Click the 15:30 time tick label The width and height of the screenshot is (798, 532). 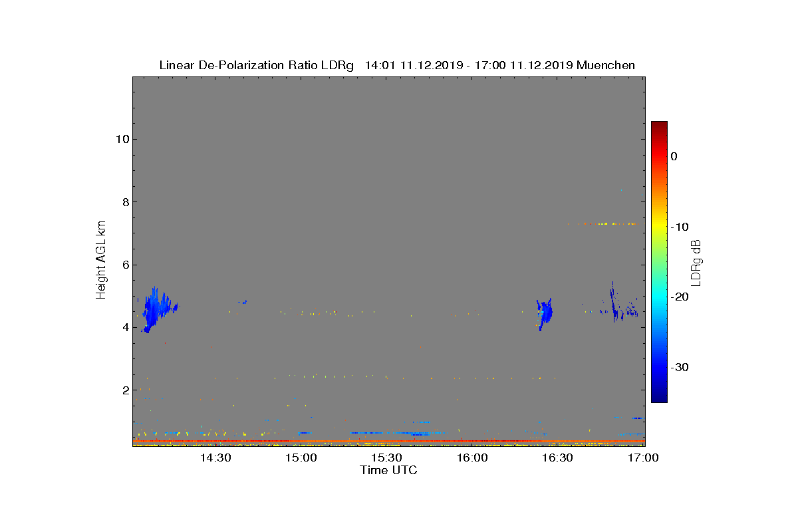point(386,458)
